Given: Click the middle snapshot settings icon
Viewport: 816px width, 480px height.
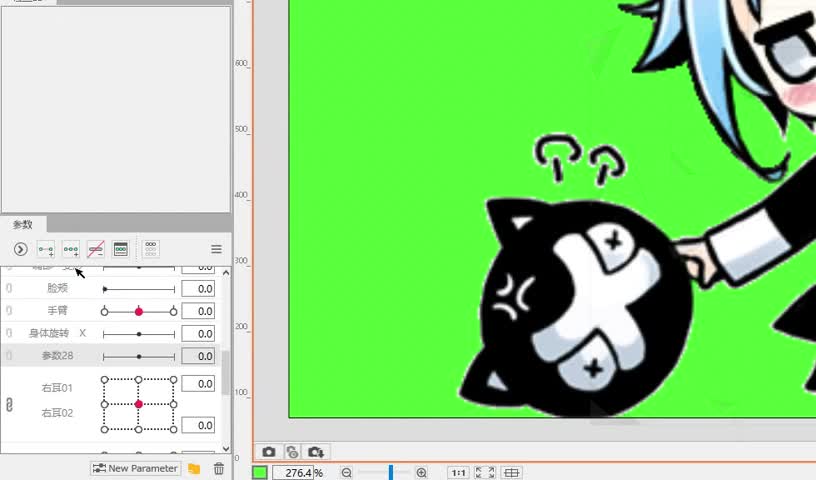Looking at the screenshot, I should [292, 452].
